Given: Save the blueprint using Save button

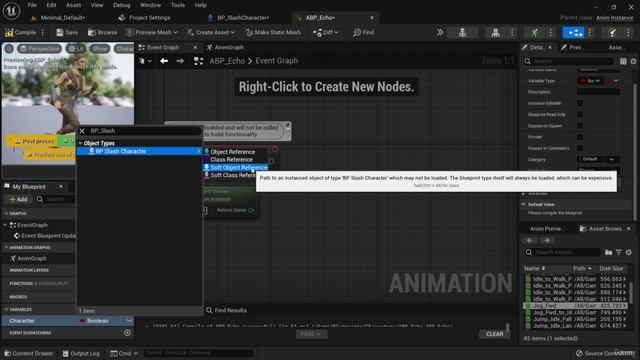Looking at the screenshot, I should coord(67,32).
